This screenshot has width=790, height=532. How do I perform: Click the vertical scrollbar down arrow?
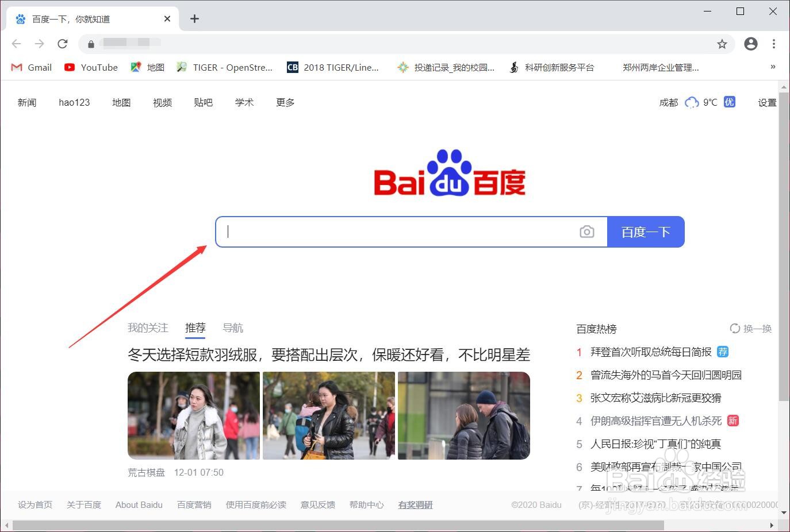pyautogui.click(x=784, y=513)
